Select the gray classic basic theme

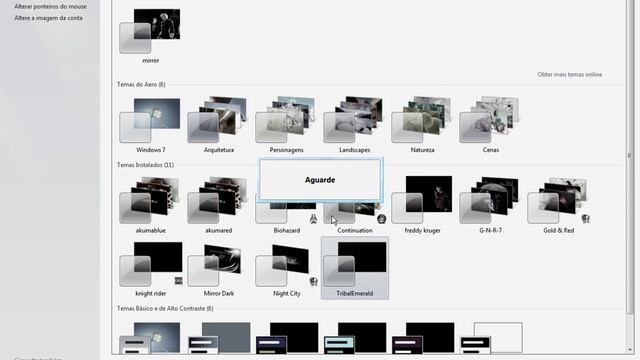coord(218,338)
